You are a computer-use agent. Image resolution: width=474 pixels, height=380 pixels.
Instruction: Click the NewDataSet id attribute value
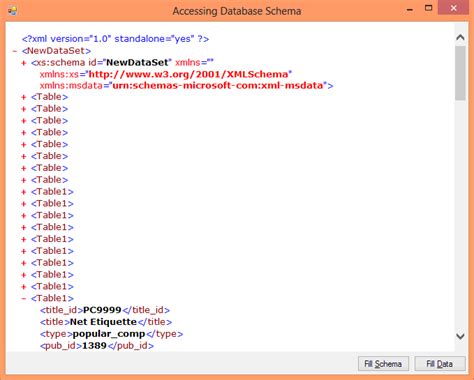pos(137,63)
